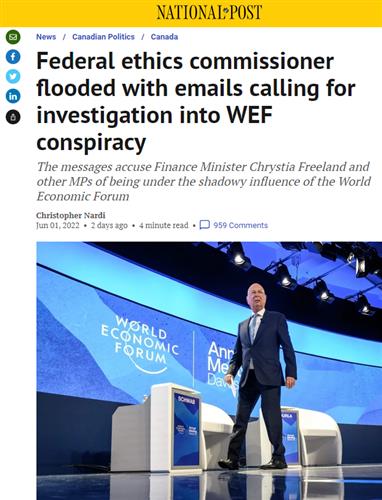The image size is (382, 500).
Task: Open the World Economic Forum stage photo
Action: [x=209, y=371]
